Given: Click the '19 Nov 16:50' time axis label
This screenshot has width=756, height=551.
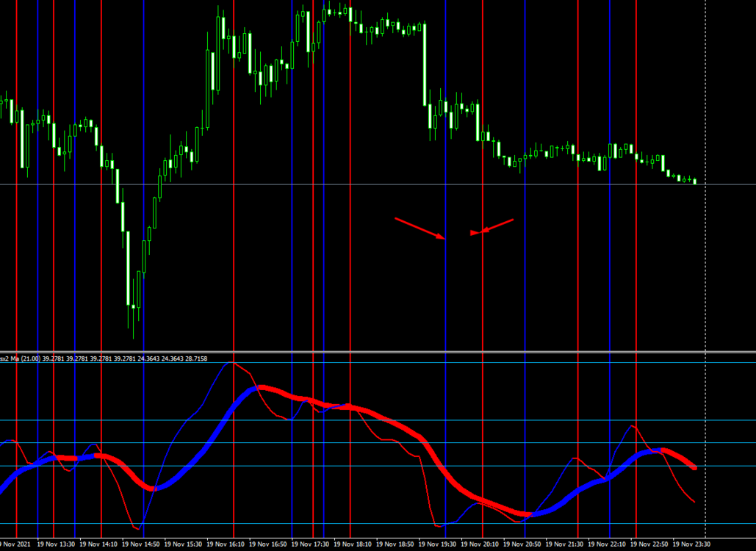Looking at the screenshot, I should (268, 544).
